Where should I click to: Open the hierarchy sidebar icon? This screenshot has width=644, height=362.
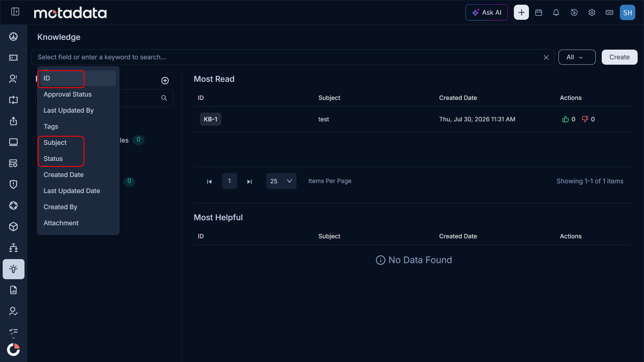click(13, 248)
